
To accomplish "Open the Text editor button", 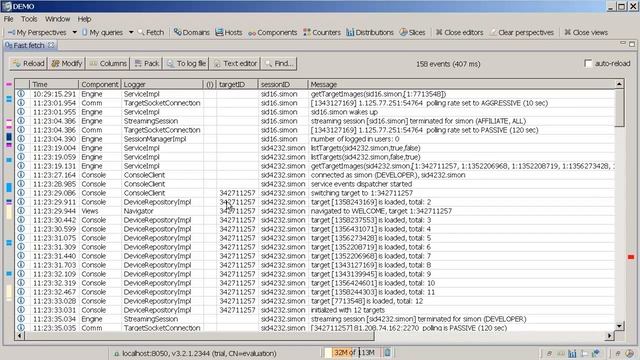I will coord(235,64).
